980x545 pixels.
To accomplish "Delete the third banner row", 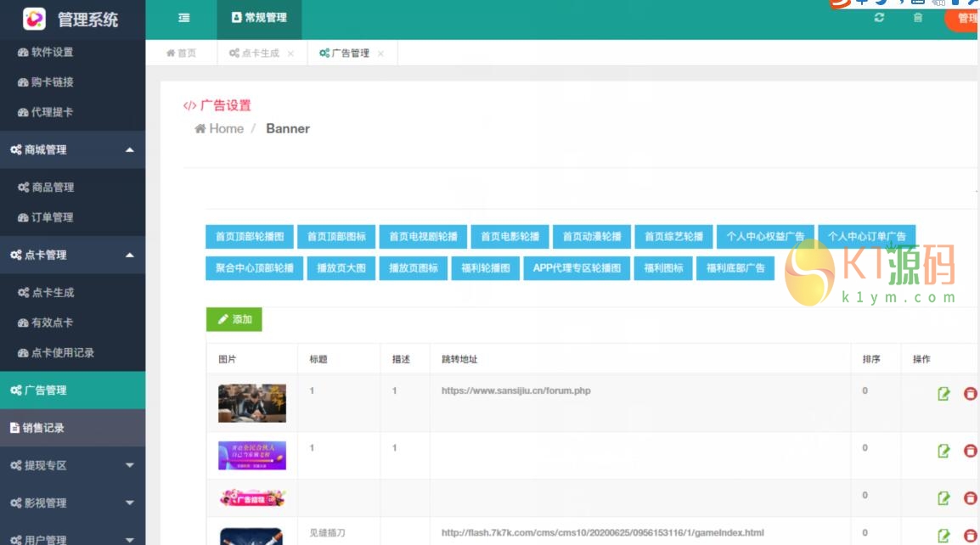I will tap(970, 498).
